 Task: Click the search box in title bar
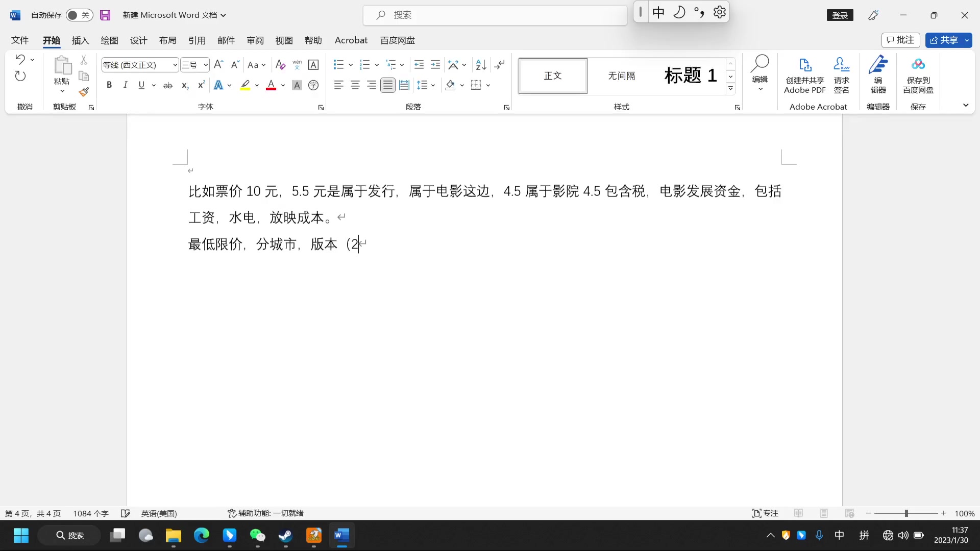click(495, 15)
